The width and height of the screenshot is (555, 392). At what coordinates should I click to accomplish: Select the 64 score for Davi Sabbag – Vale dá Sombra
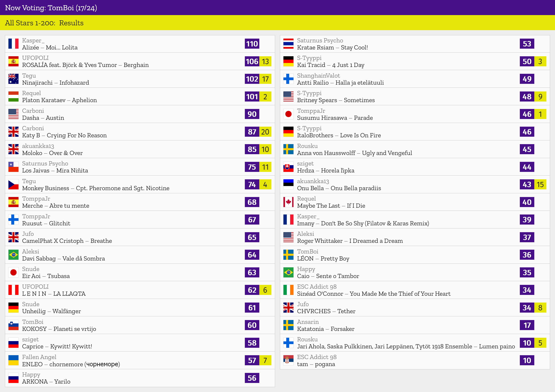coord(252,255)
